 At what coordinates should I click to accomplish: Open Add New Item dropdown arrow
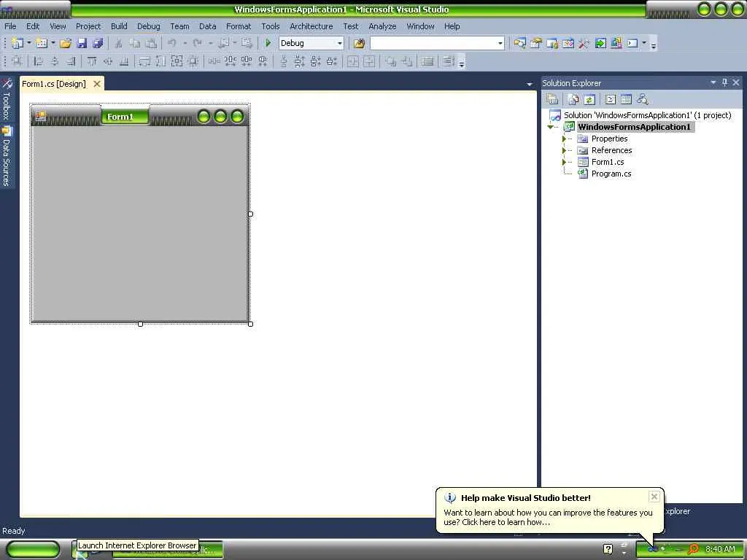pyautogui.click(x=53, y=43)
